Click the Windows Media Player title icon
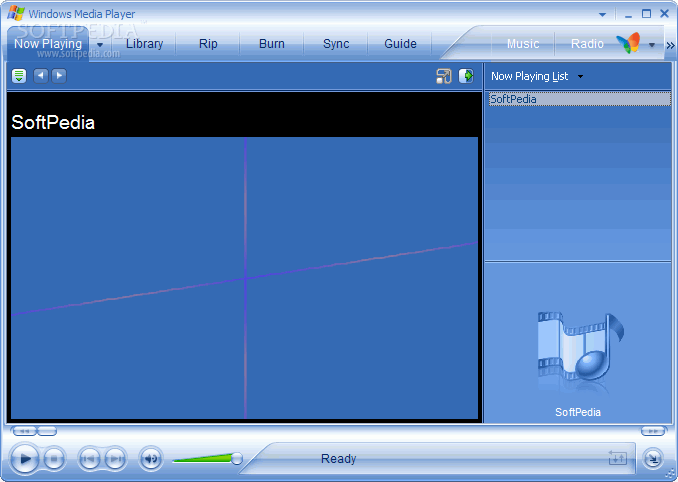678x482 pixels. (16, 13)
